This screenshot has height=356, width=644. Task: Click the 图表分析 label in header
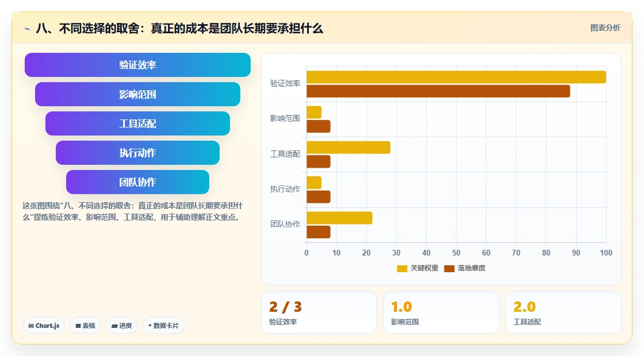[x=605, y=28]
